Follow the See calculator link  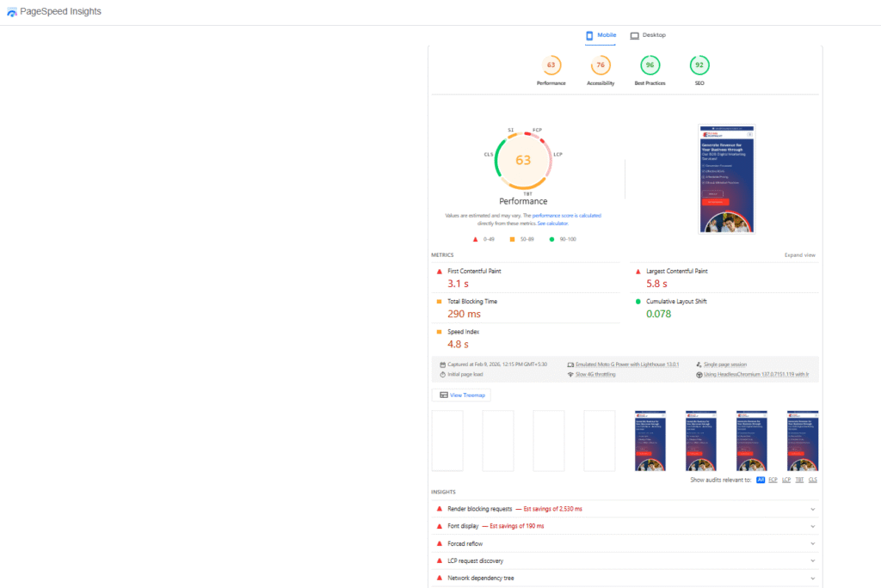[552, 224]
